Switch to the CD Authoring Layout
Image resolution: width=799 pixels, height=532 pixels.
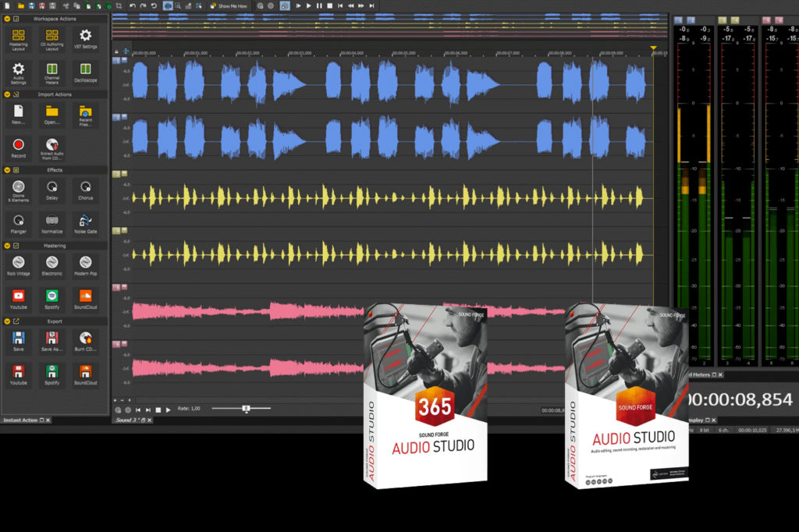[x=52, y=39]
